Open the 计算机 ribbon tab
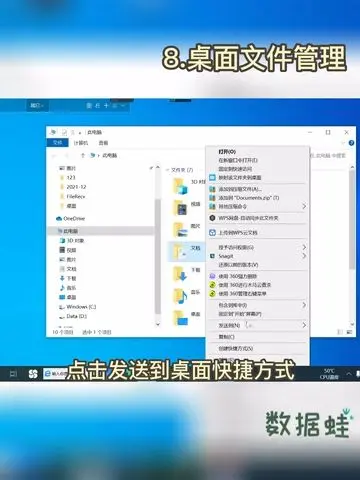Viewport: 360px width, 480px height. (81, 143)
